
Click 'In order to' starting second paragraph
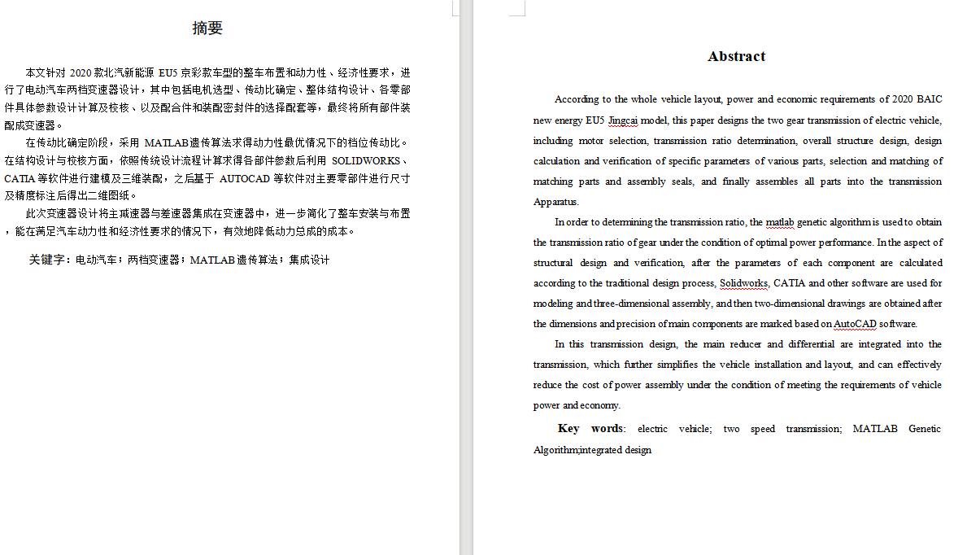(578, 222)
